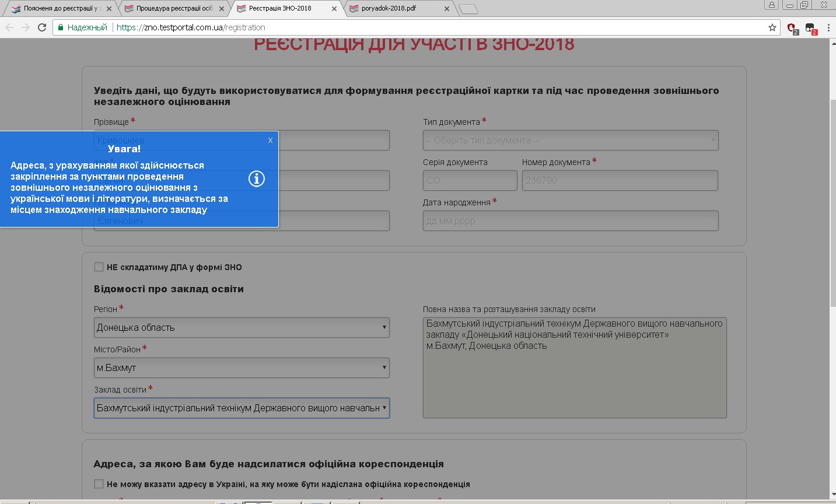The image size is (836, 504).
Task: Close the 'Пояснення до реєстрації' tab
Action: [x=109, y=9]
